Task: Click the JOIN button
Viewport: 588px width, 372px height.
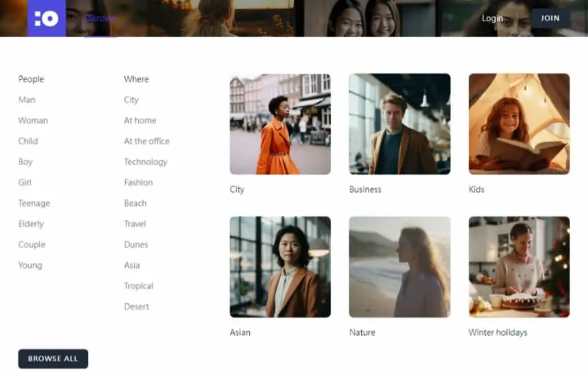Action: tap(550, 18)
